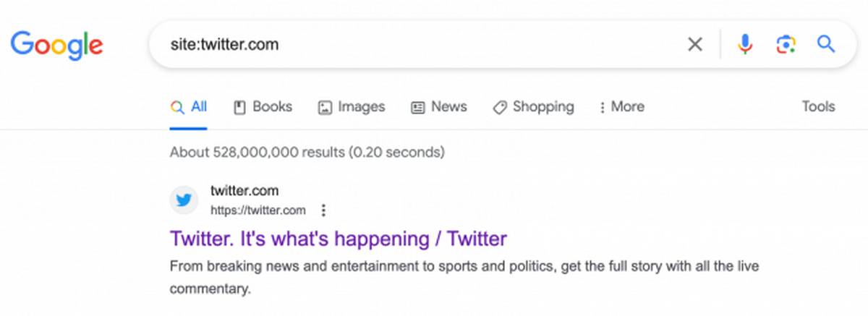Expand the More search filters menu
This screenshot has width=868, height=316.
coord(621,107)
